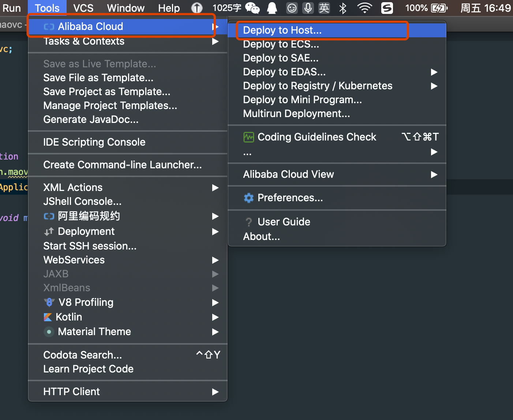Click the V8 Profiling icon
This screenshot has width=513, height=420.
pyautogui.click(x=49, y=303)
